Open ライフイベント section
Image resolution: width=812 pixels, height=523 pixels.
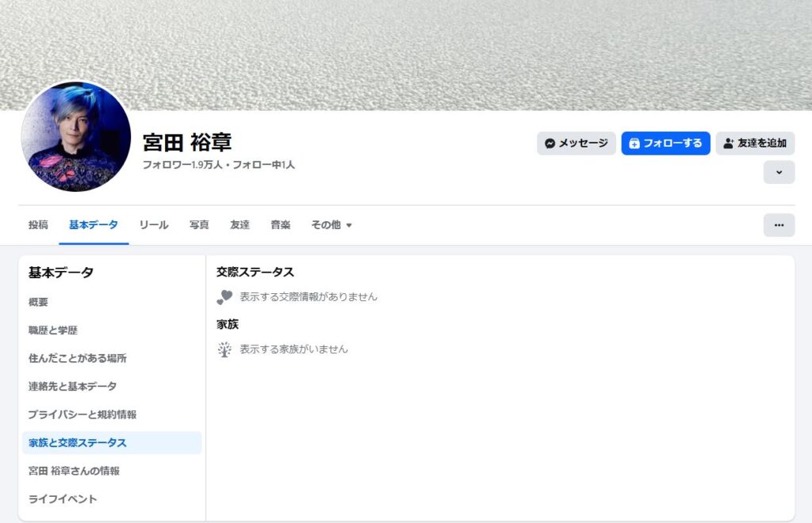pos(63,499)
